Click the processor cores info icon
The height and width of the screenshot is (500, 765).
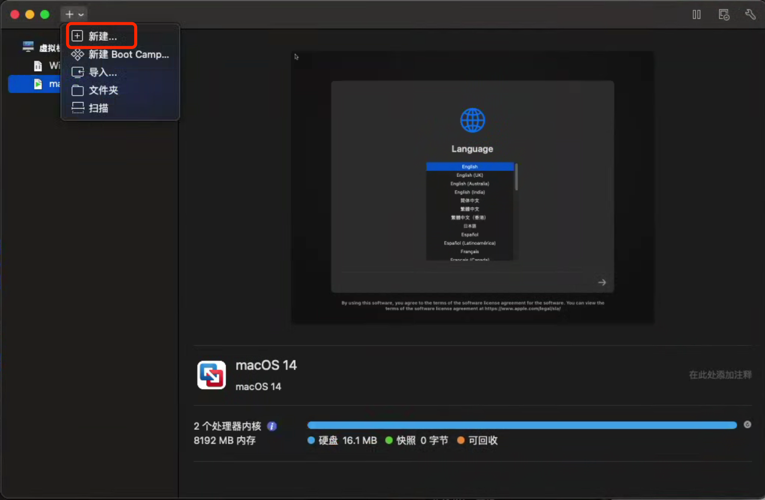coord(272,426)
